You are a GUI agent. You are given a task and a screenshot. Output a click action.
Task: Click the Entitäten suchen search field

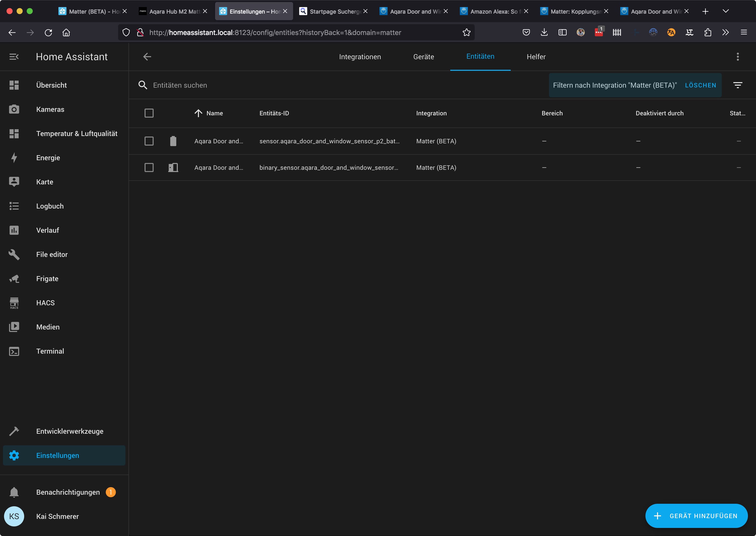click(x=330, y=85)
